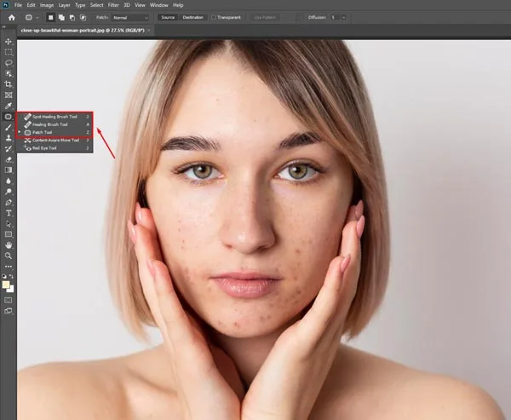Select the Blur tool
Screen dimensions: 511x420
(9, 181)
